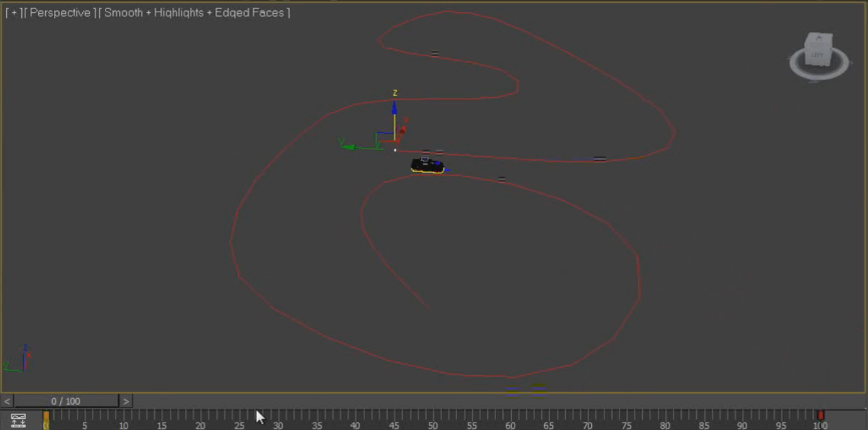The height and width of the screenshot is (430, 868).
Task: Click frame 50 on the track bar
Action: [x=433, y=416]
